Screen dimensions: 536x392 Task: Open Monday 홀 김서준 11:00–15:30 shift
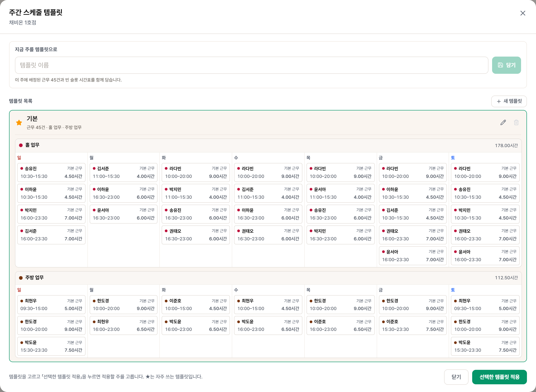(124, 172)
